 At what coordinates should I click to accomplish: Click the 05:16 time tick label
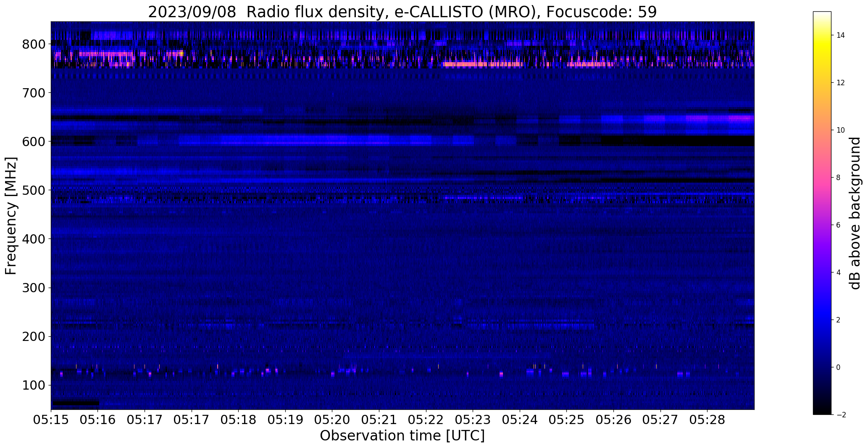pyautogui.click(x=98, y=420)
